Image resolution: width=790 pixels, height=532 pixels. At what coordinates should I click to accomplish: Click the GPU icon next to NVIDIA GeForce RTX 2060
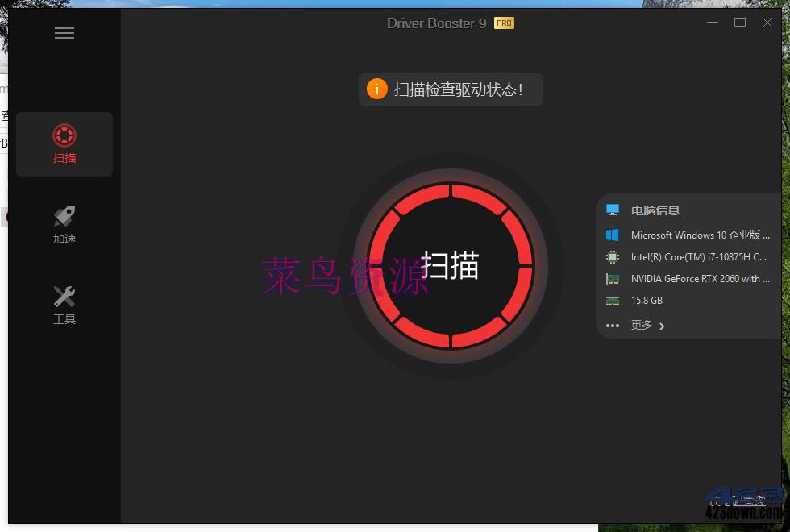pyautogui.click(x=613, y=278)
